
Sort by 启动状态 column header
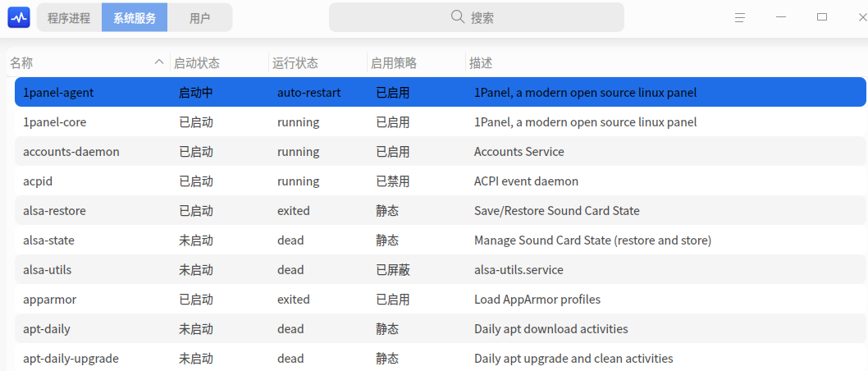pyautogui.click(x=220, y=62)
